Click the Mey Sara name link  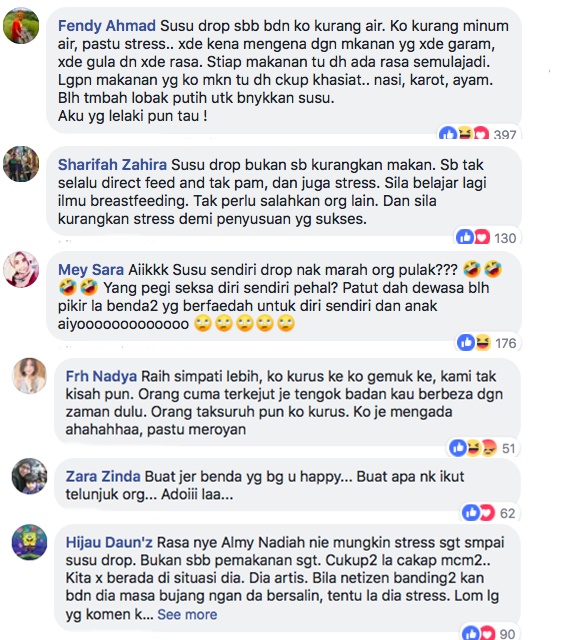point(91,270)
